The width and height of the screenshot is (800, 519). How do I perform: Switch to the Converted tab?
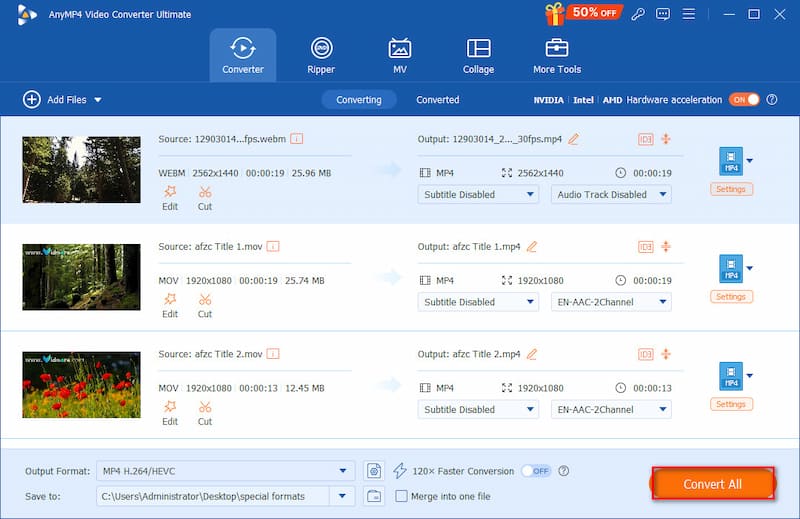point(438,100)
